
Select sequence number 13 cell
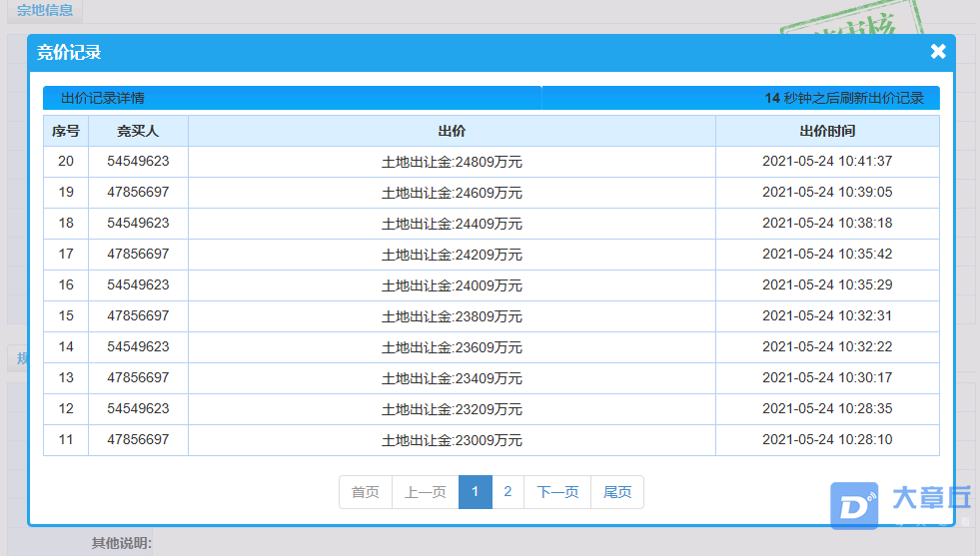tap(66, 377)
